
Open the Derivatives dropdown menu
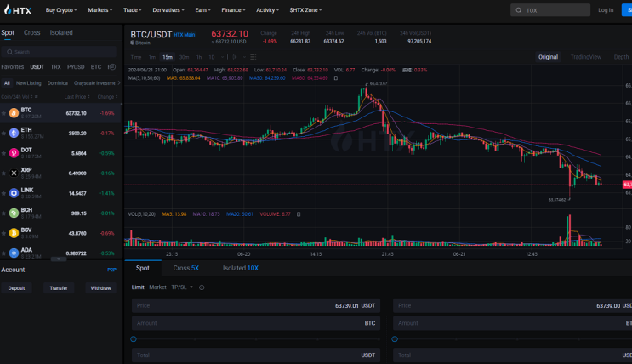(168, 10)
